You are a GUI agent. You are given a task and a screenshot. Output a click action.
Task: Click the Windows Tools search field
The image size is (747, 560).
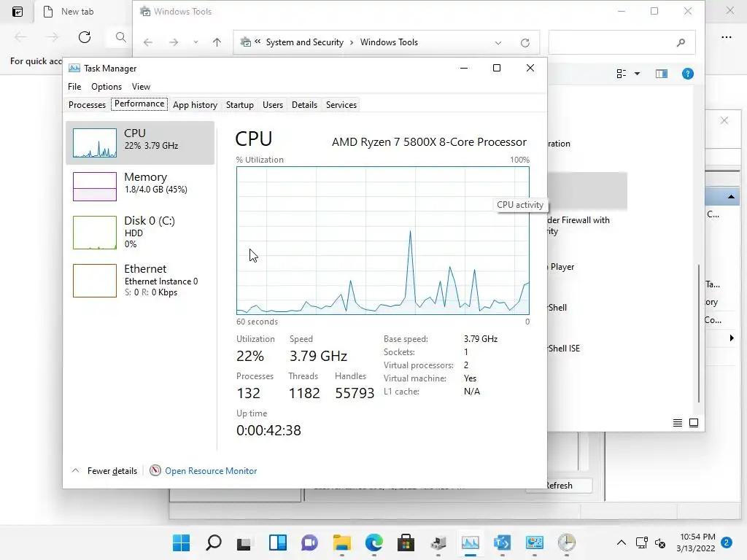622,42
